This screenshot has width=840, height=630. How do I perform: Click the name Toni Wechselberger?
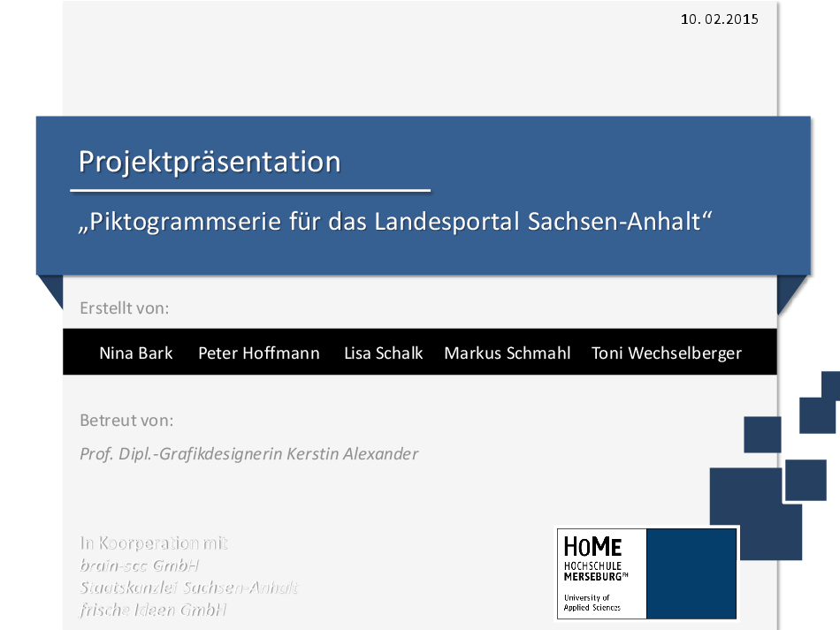[x=667, y=353]
